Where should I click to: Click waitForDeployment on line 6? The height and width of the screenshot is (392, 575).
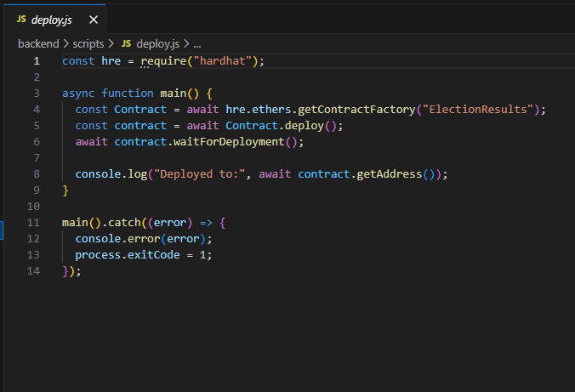(229, 142)
